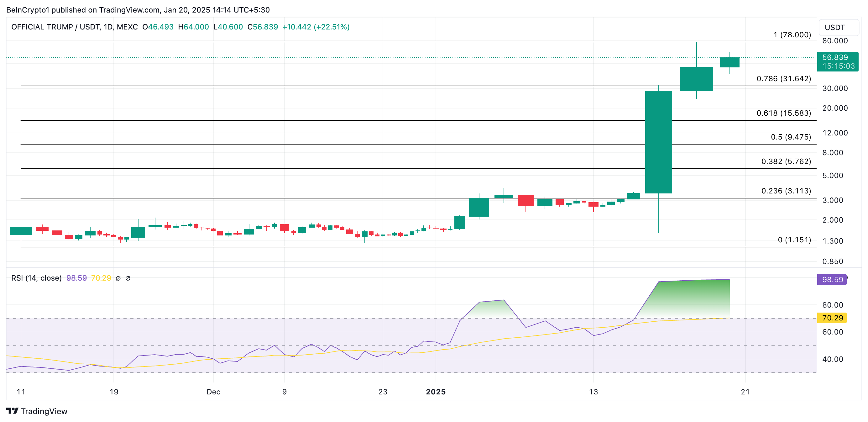Click the 80.000 value on the price scale

click(x=835, y=41)
